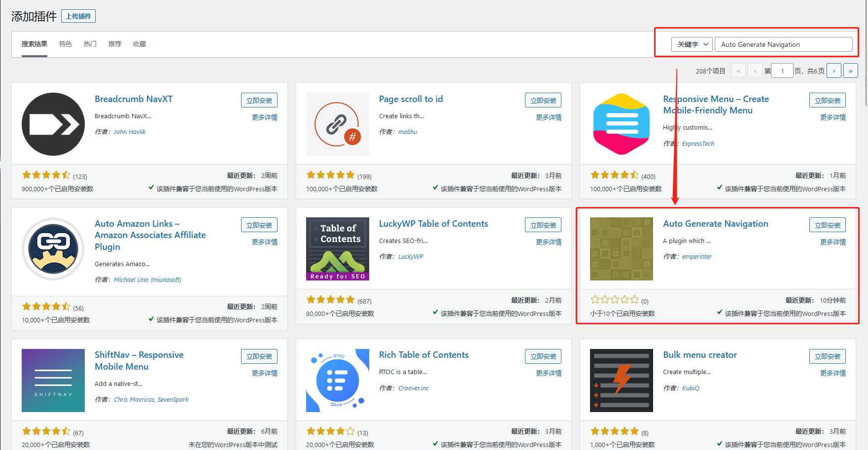Open 更多详情 for Auto Amazon Links
The width and height of the screenshot is (868, 450).
265,242
